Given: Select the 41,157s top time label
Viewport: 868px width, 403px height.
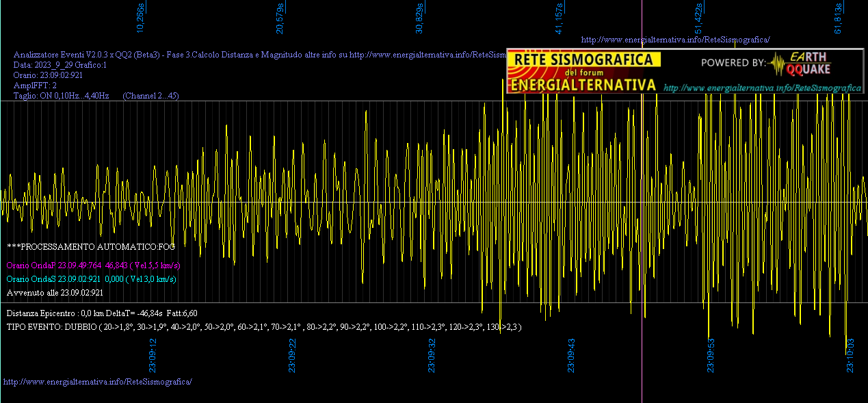Looking at the screenshot, I should (559, 18).
